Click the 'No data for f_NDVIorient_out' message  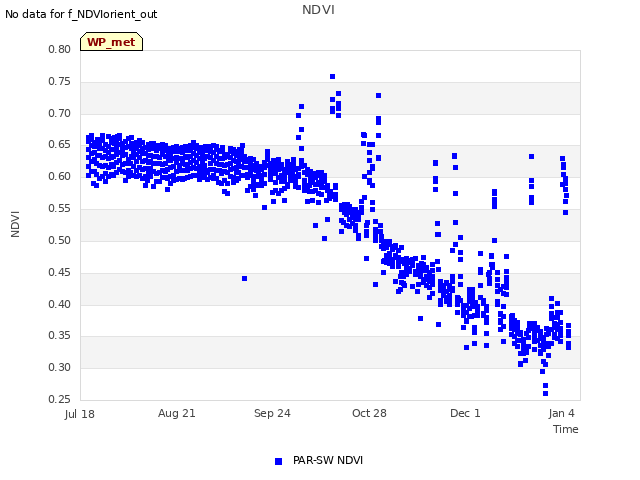tap(81, 14)
